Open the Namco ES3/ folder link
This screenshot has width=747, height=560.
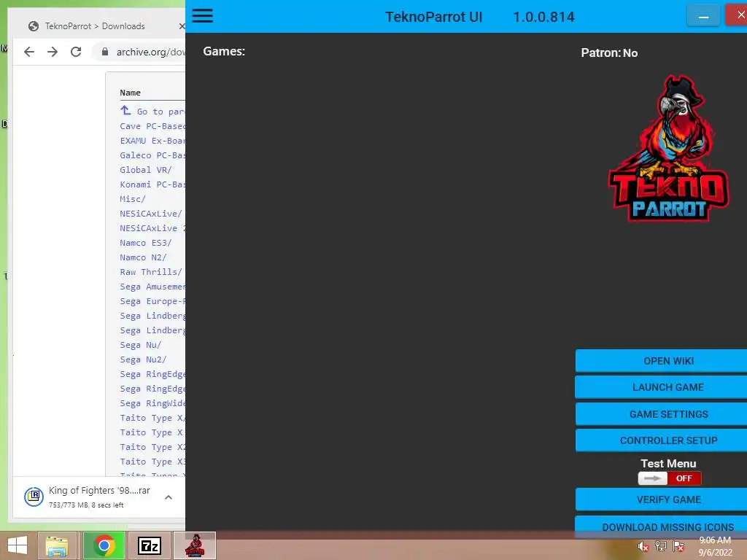click(145, 243)
